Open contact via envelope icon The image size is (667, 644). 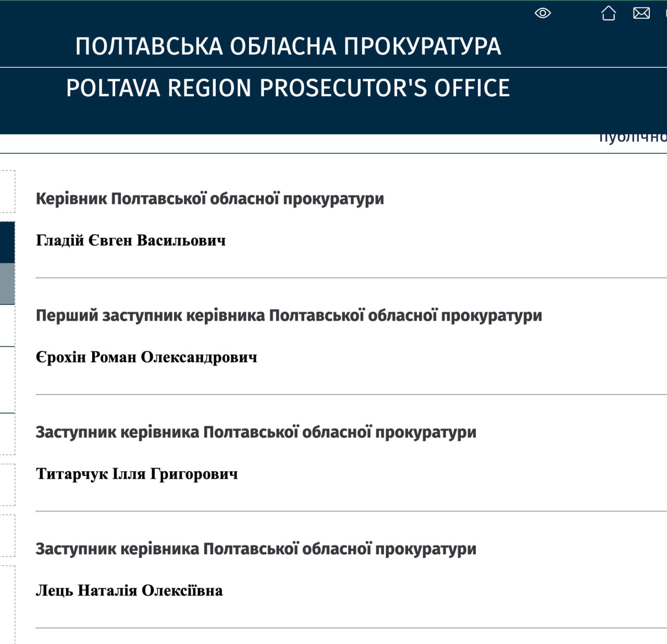click(x=641, y=13)
